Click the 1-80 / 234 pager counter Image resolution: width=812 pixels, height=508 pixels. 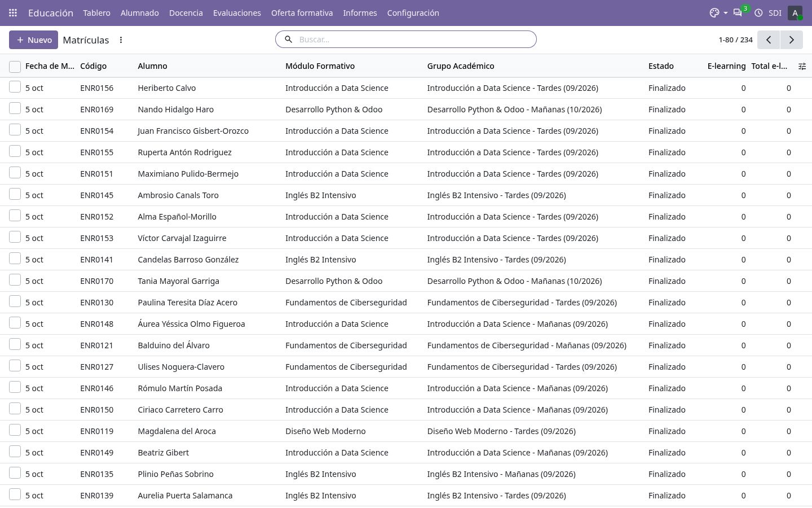point(735,40)
